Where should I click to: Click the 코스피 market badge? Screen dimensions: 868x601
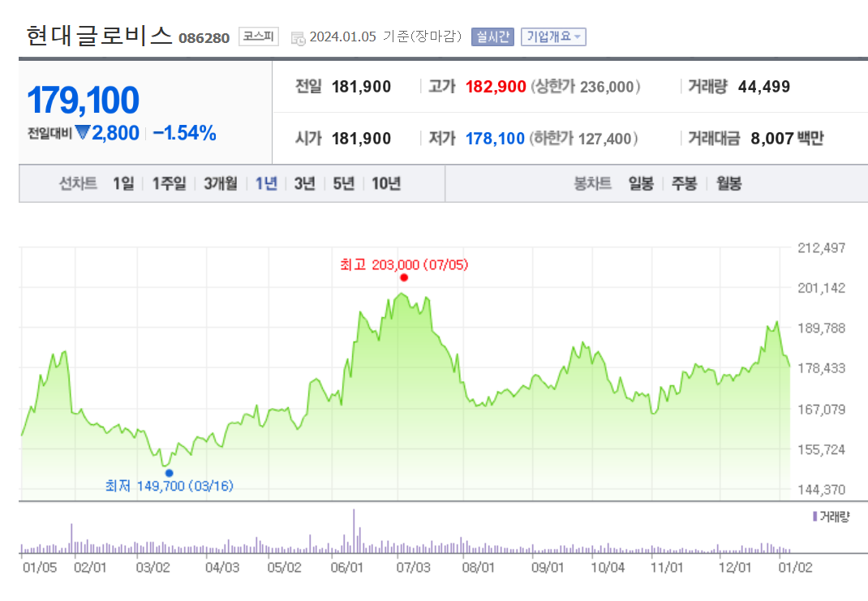click(259, 36)
